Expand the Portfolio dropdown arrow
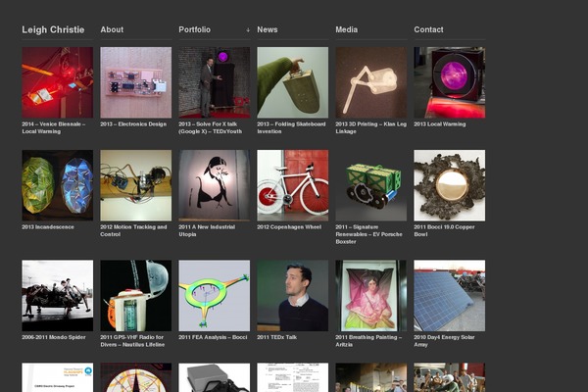 [248, 30]
